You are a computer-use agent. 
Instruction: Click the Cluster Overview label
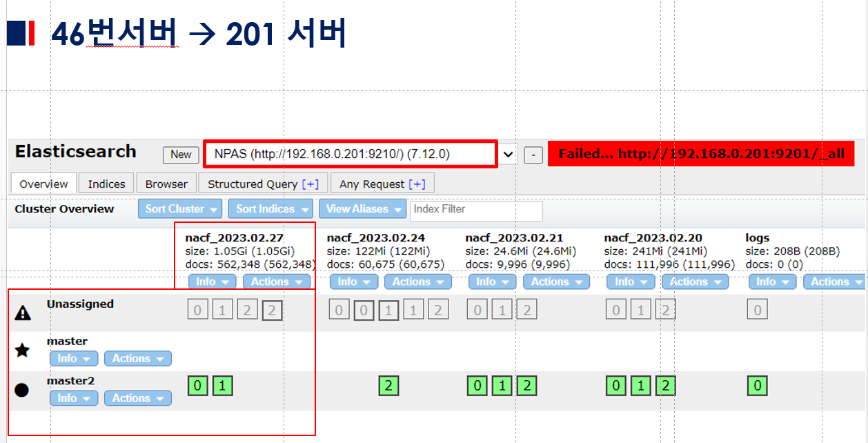[64, 209]
